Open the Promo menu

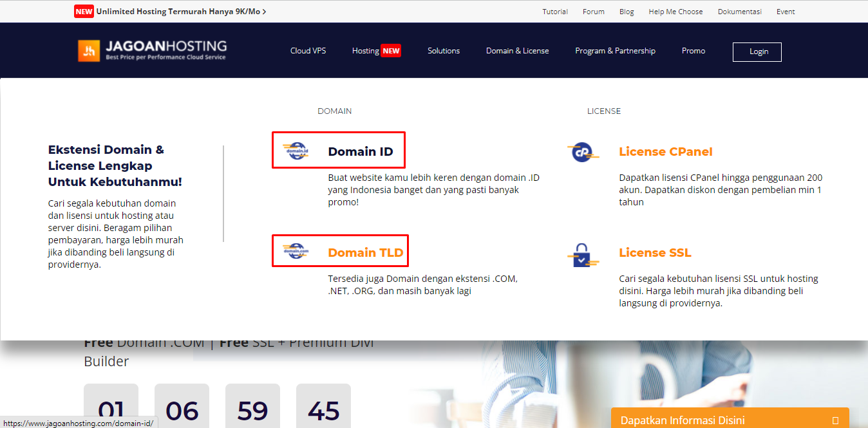693,51
